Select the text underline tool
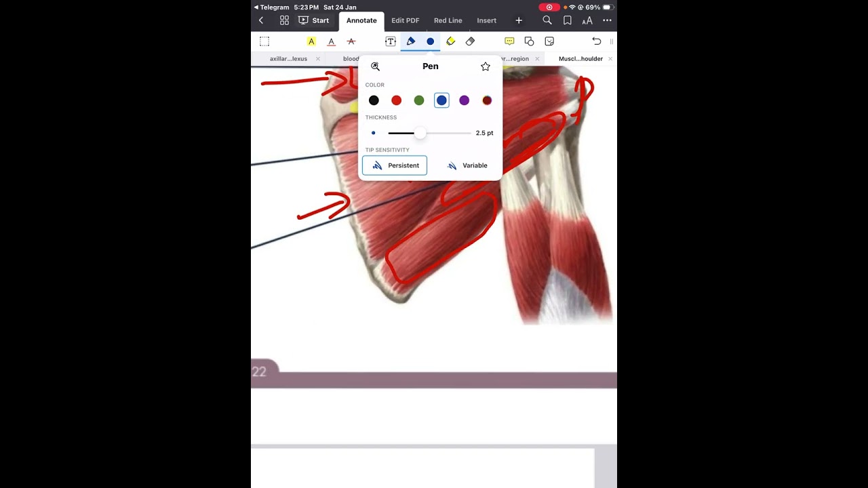Viewport: 868px width, 488px height. click(331, 41)
